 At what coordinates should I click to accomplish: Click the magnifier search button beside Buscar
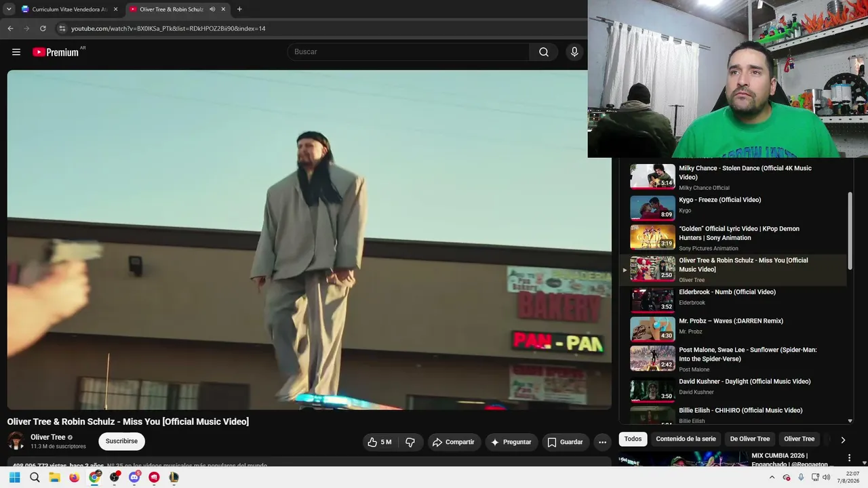coord(544,52)
